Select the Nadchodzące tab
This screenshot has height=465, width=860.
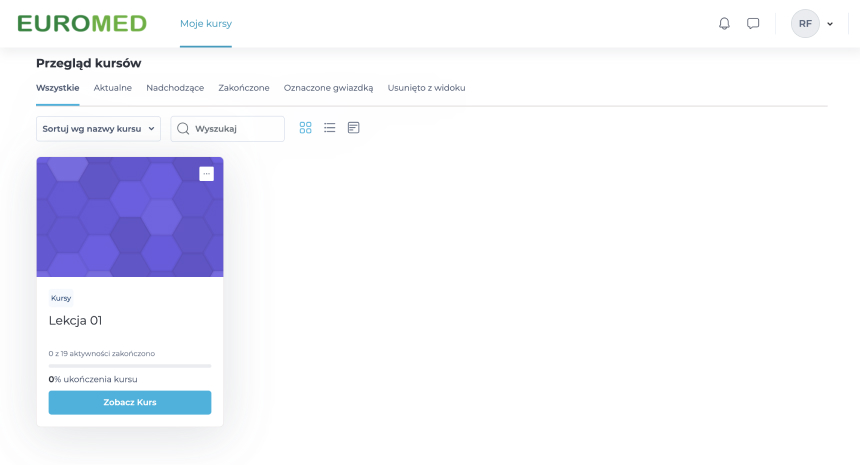[175, 88]
